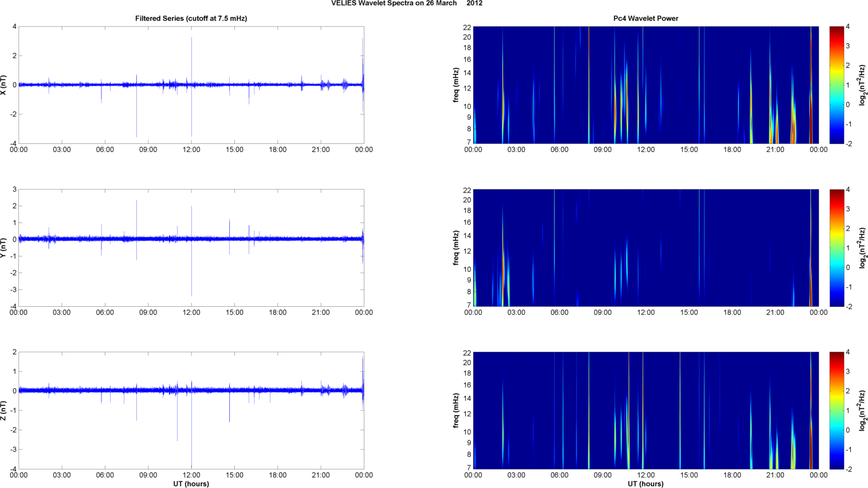868x488 pixels.
Task: Click the log2(nT²/Hz) label beside middle colorbar
Action: point(863,248)
